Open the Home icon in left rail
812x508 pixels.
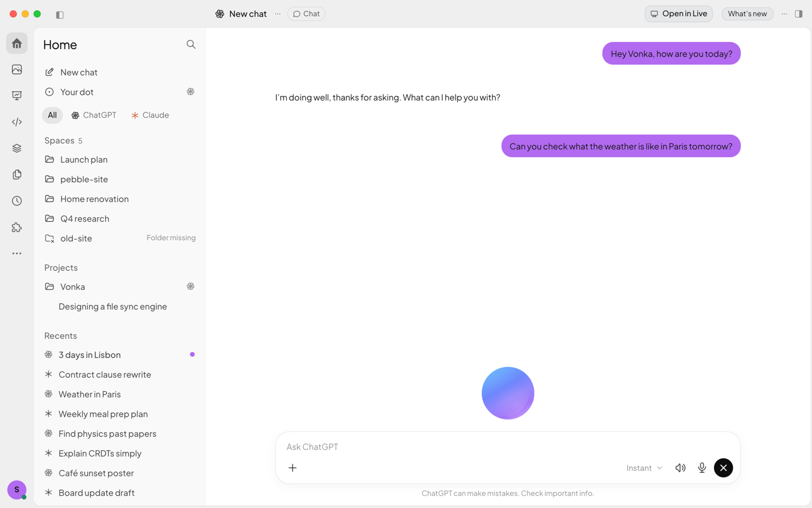[17, 44]
